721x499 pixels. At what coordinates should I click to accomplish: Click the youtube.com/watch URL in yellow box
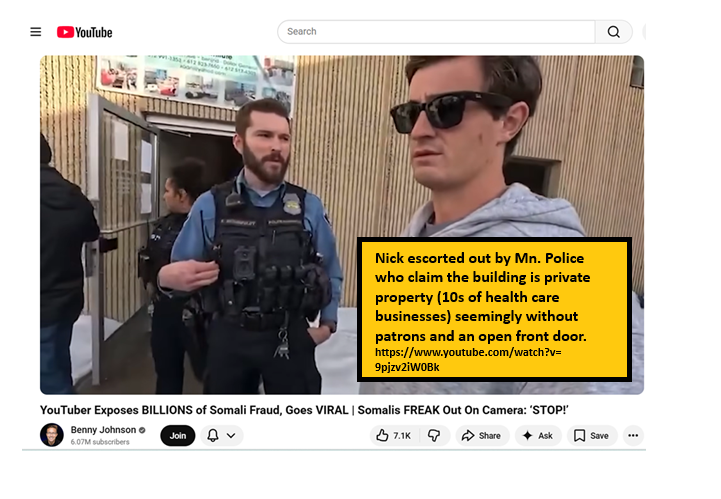coord(468,359)
